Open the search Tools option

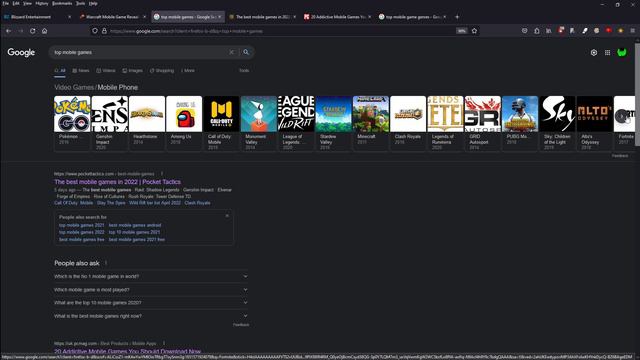click(244, 71)
